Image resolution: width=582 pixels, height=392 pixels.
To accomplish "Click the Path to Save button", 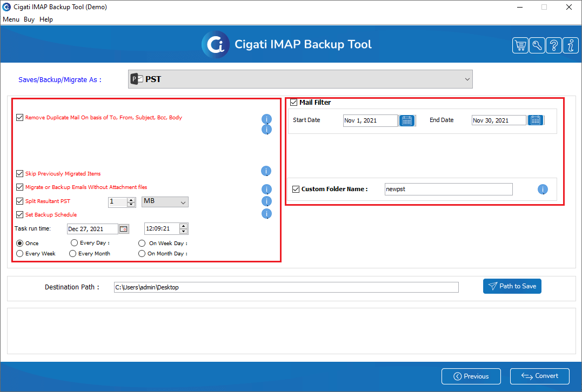I will point(512,286).
